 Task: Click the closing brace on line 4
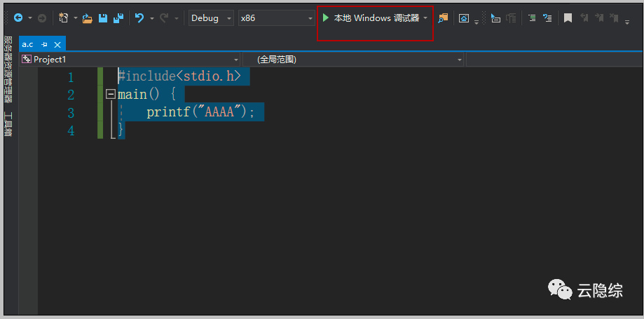tap(121, 130)
